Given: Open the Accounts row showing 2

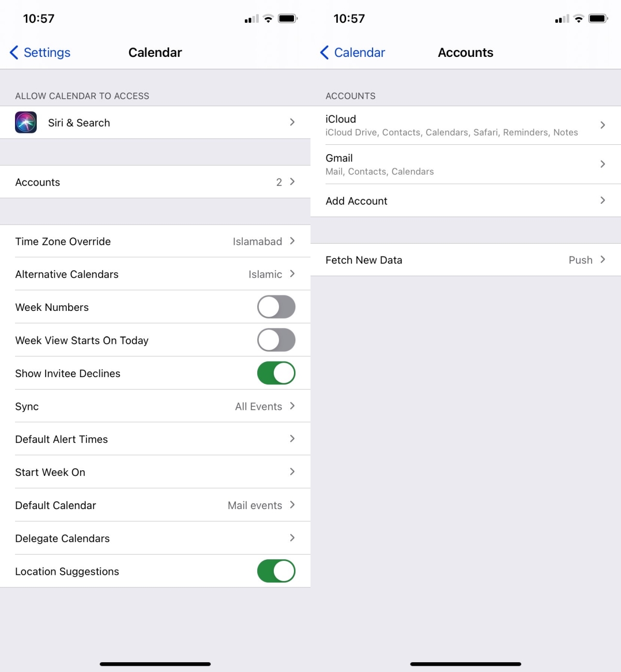Looking at the screenshot, I should (155, 182).
